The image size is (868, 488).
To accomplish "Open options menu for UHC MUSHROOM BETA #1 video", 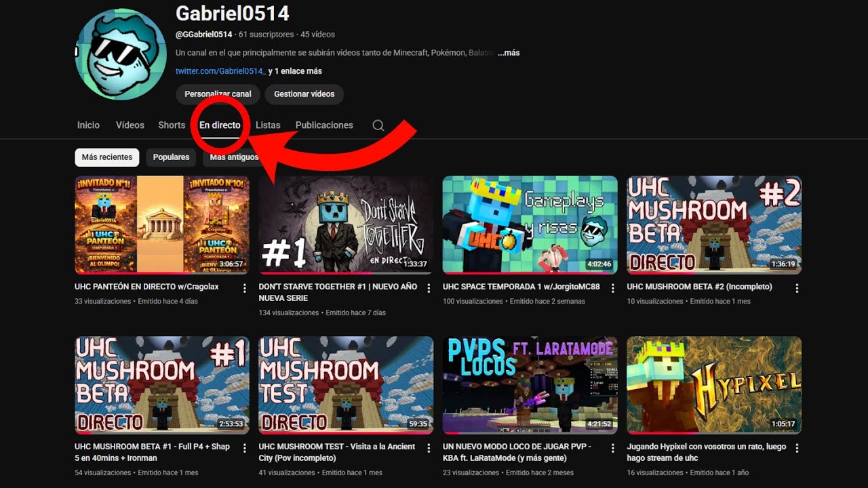I will coord(245,448).
